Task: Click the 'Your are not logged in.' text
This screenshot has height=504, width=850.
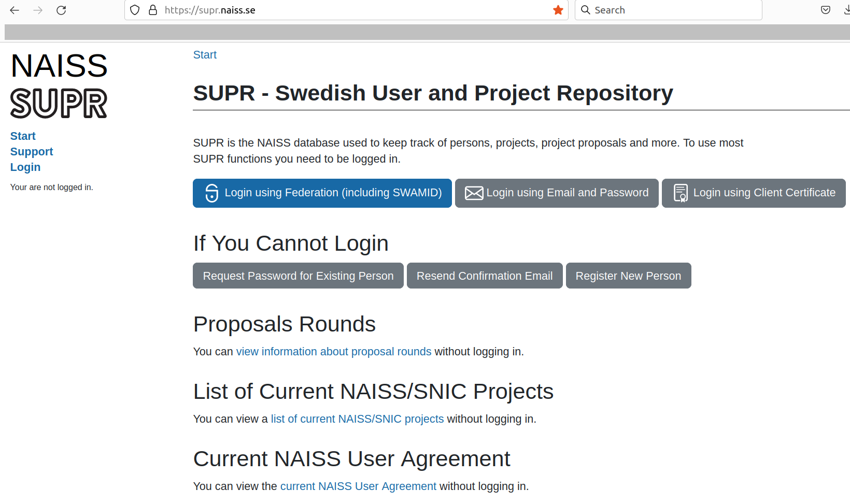Action: click(x=52, y=188)
